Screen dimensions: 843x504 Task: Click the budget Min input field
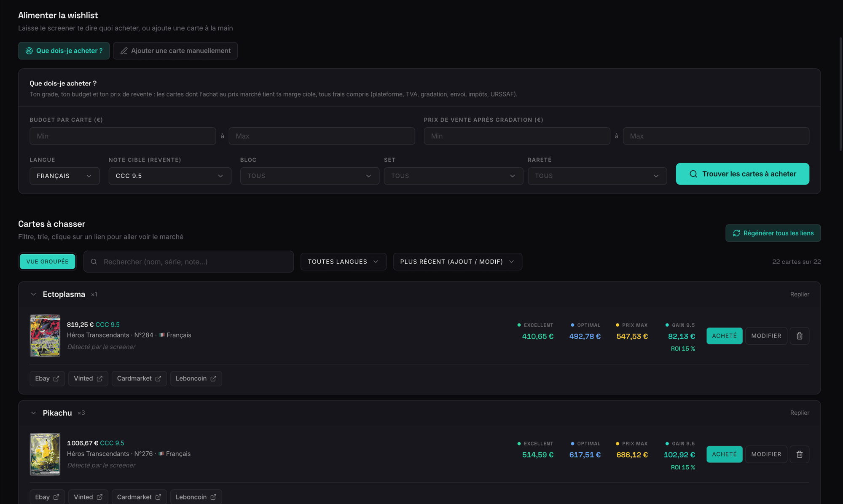[123, 136]
